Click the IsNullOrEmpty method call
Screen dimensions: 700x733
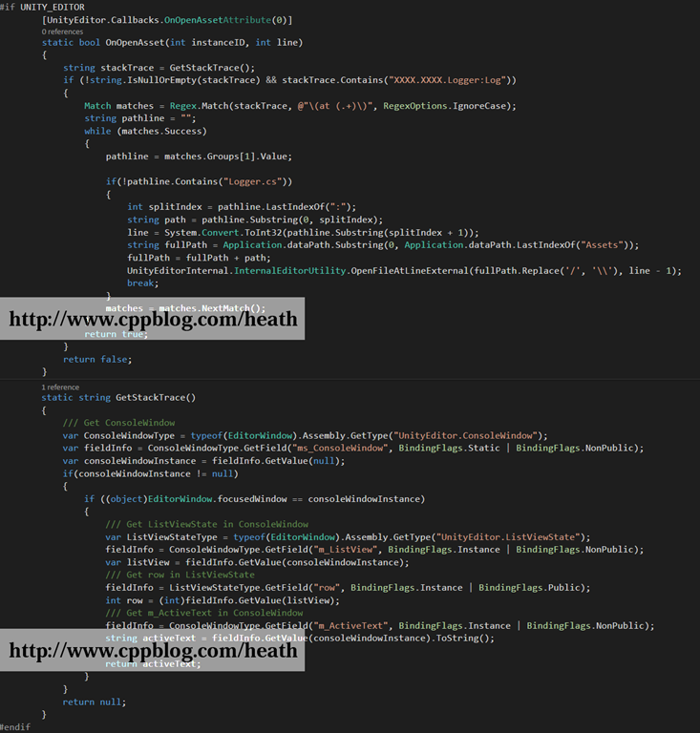162,80
